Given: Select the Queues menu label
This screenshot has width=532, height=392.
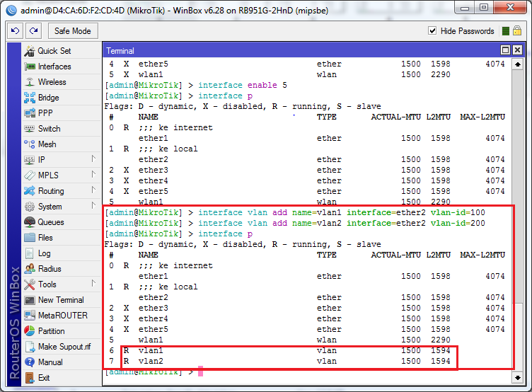Looking at the screenshot, I should (51, 222).
